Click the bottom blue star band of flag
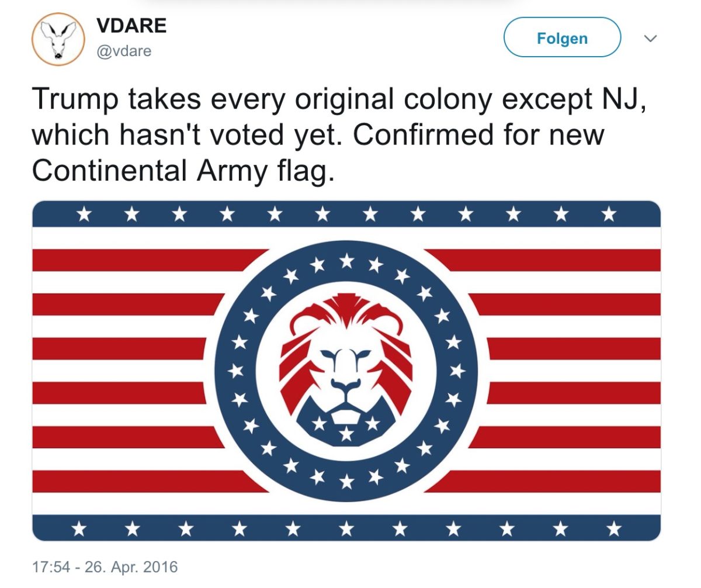The image size is (701, 588). [346, 528]
